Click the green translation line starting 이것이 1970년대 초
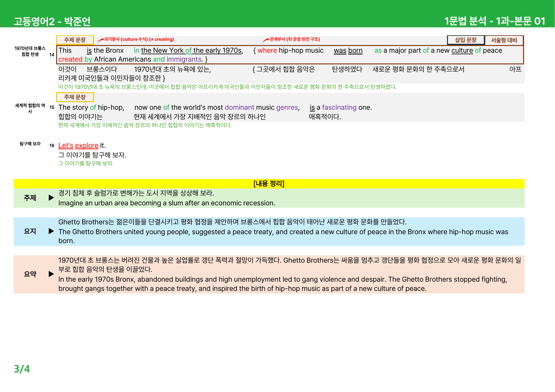 pyautogui.click(x=227, y=87)
